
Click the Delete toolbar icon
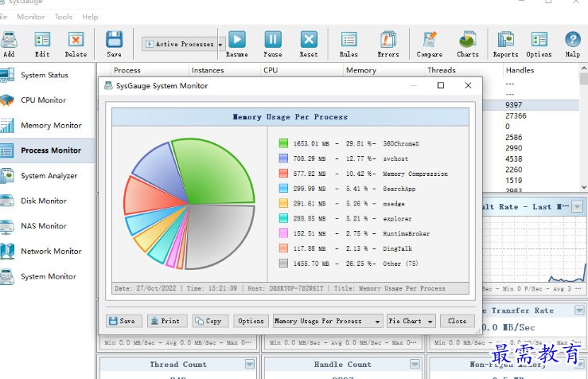pos(76,44)
